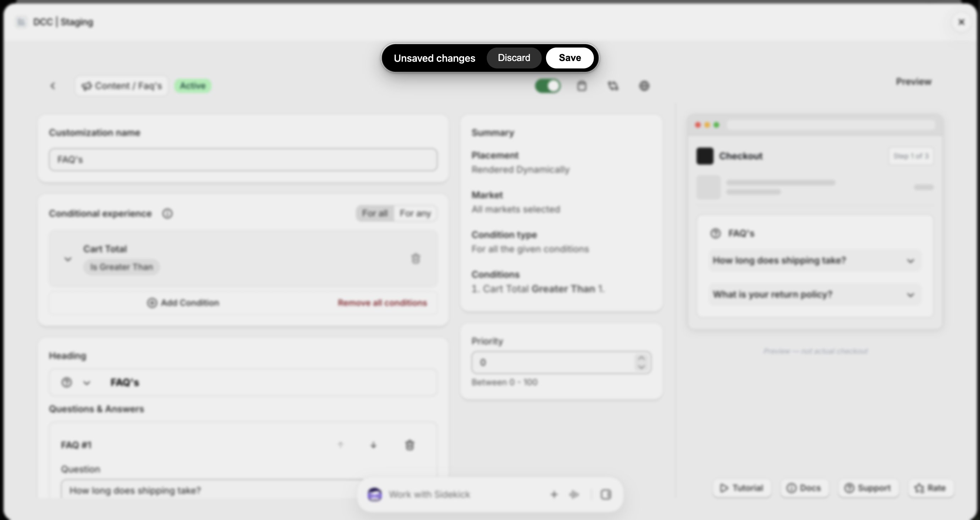Screen dimensions: 980x520
Task: Click the Preview label
Action: click(914, 81)
